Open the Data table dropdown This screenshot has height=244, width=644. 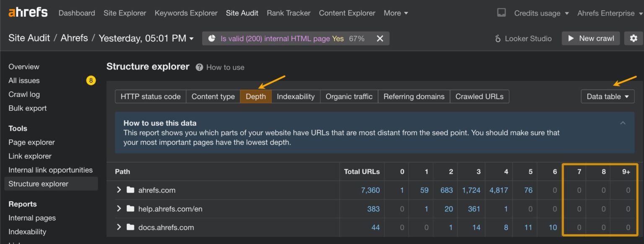[x=607, y=96]
